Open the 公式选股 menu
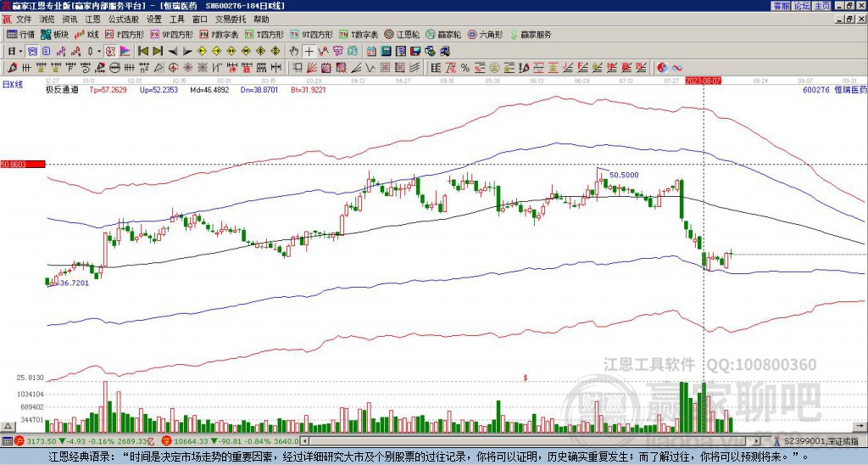This screenshot has width=868, height=465. coord(124,20)
